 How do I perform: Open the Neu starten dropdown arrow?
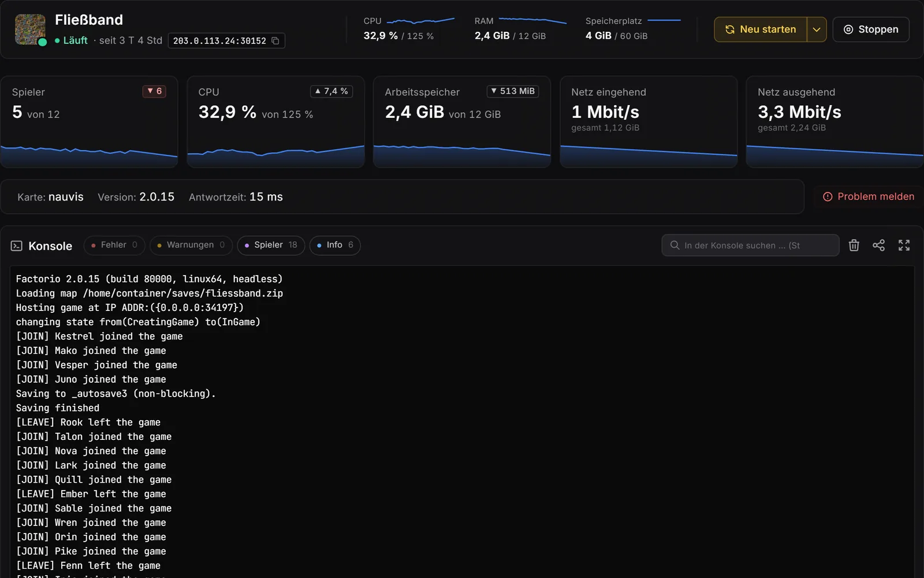[x=817, y=29]
